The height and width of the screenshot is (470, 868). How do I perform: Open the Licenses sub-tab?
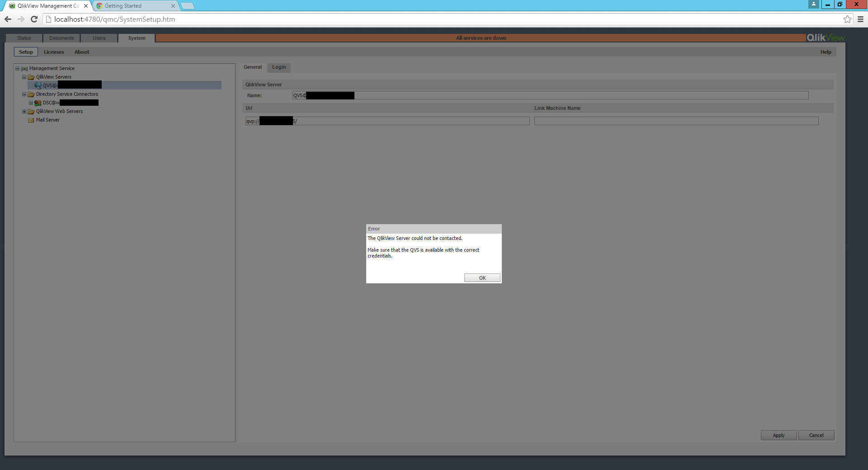click(x=54, y=52)
